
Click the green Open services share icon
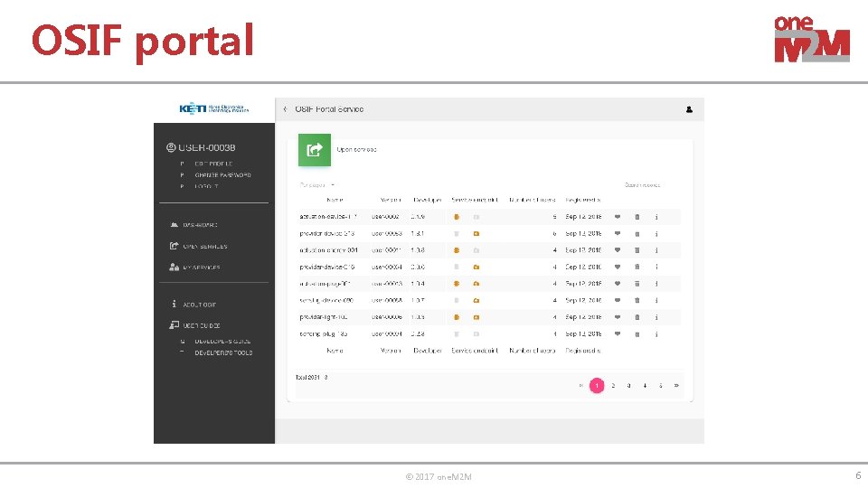tap(315, 150)
